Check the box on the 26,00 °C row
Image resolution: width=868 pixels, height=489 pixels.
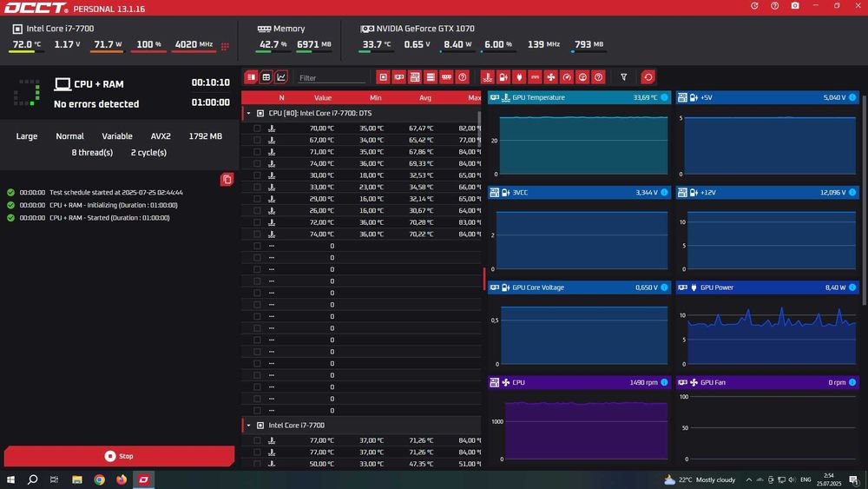click(257, 210)
